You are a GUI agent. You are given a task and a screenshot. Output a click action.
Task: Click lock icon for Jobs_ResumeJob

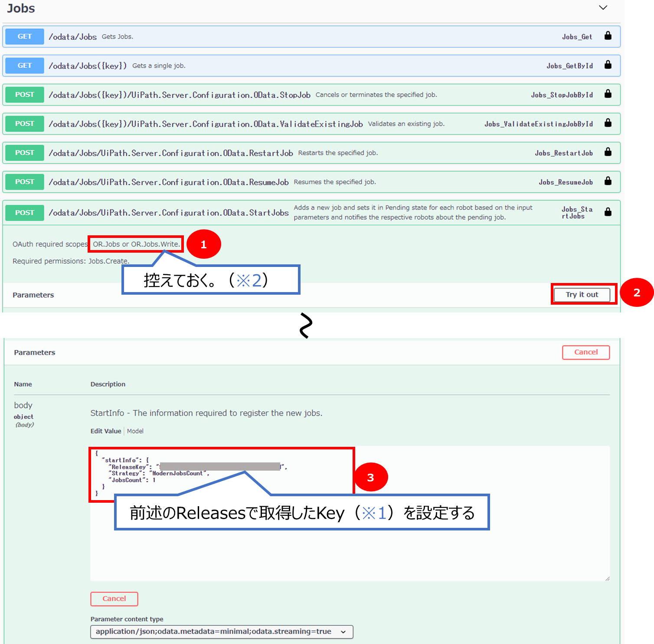pyautogui.click(x=608, y=181)
